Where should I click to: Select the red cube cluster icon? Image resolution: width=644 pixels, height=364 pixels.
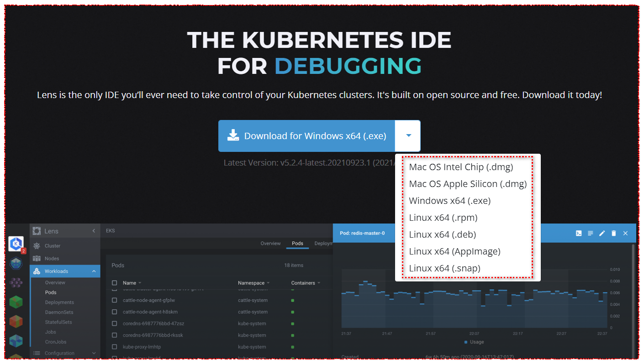tap(16, 322)
